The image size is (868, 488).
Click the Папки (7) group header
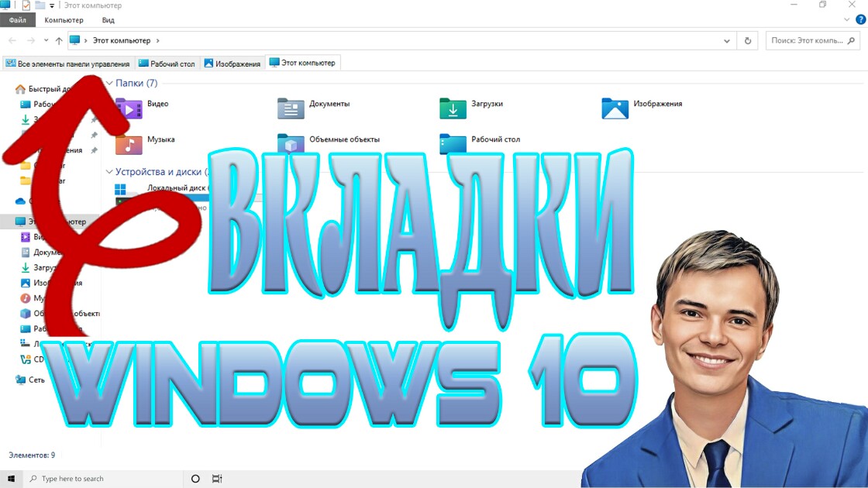click(136, 83)
